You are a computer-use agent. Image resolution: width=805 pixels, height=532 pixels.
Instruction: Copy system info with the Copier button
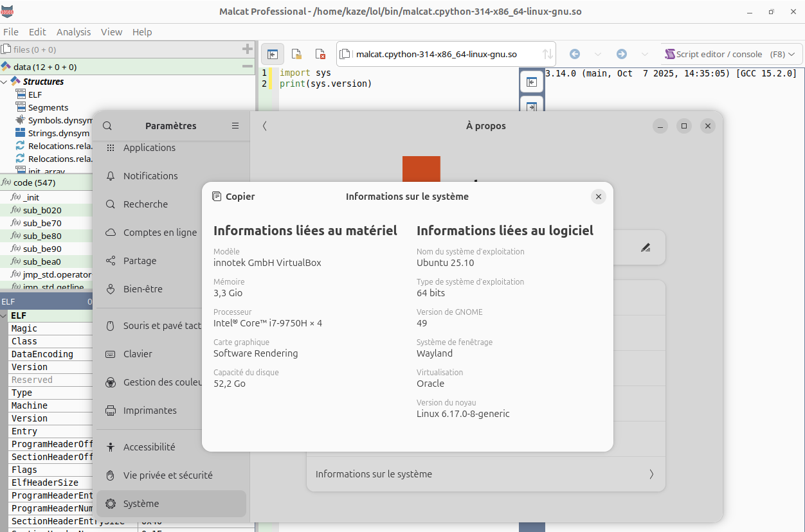point(233,197)
